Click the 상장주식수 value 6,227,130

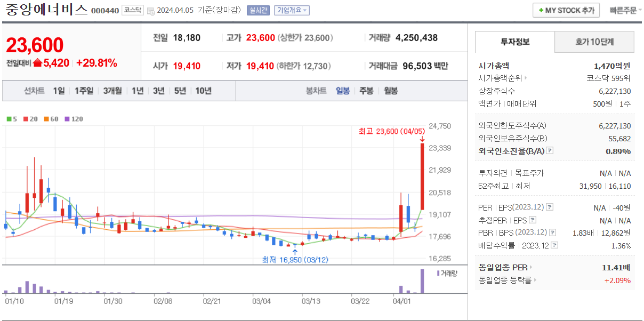click(x=615, y=91)
